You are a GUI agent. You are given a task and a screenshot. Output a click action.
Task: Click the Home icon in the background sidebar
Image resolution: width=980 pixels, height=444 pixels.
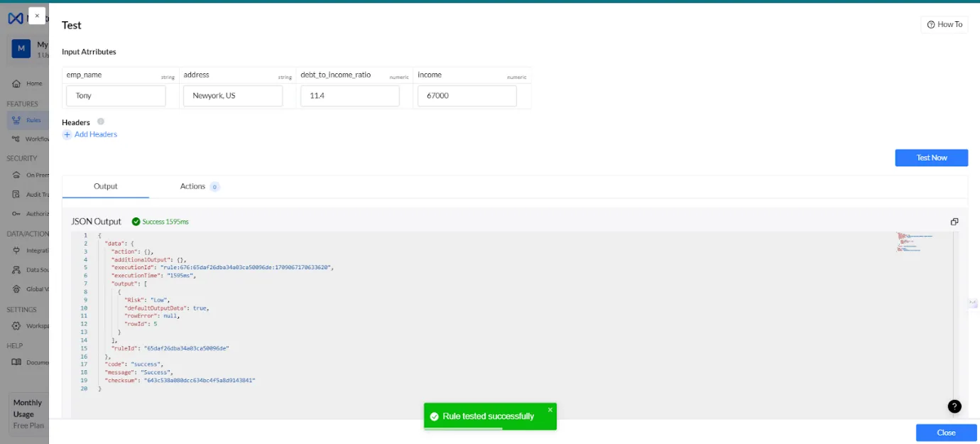[16, 83]
